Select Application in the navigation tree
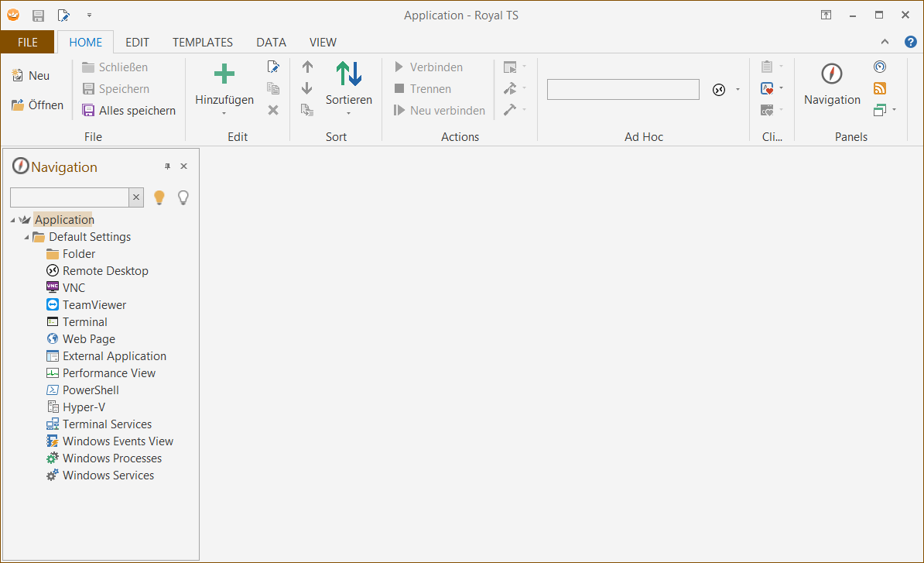Viewport: 924px width, 563px height. point(64,220)
